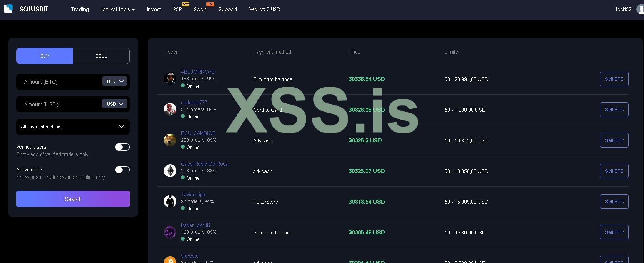Open the Casa Roble De Roca profile link
The width and height of the screenshot is (644, 263).
(x=204, y=164)
